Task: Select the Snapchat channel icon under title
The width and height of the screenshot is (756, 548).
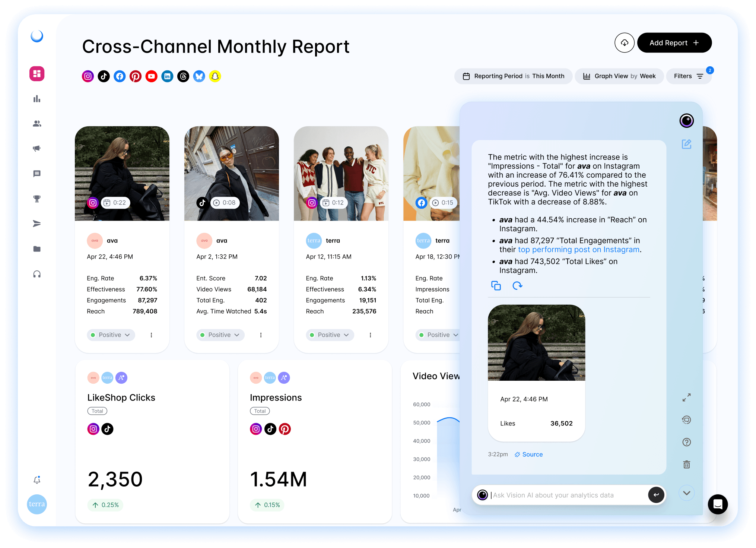Action: 215,76
